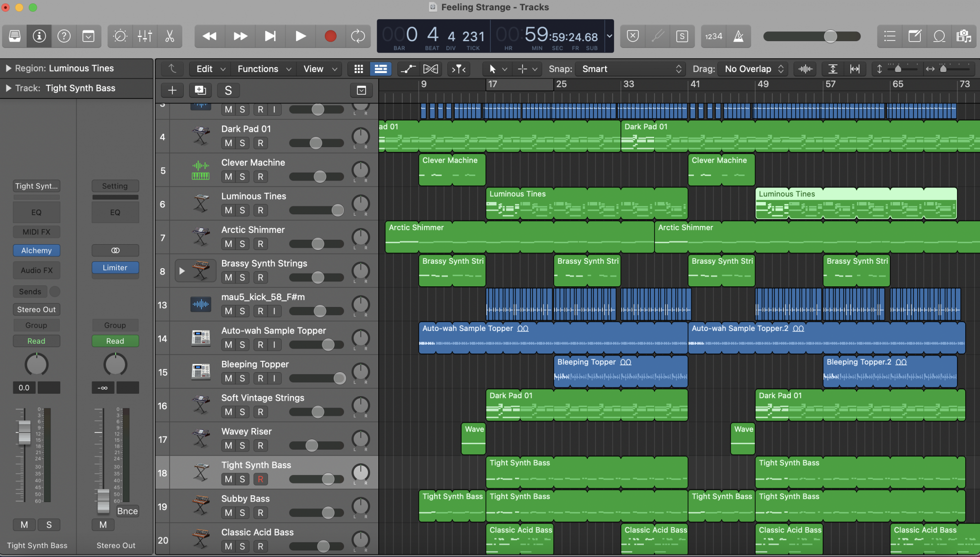
Task: Enable input monitoring on mau5_kick_58_F#m track
Action: 274,311
